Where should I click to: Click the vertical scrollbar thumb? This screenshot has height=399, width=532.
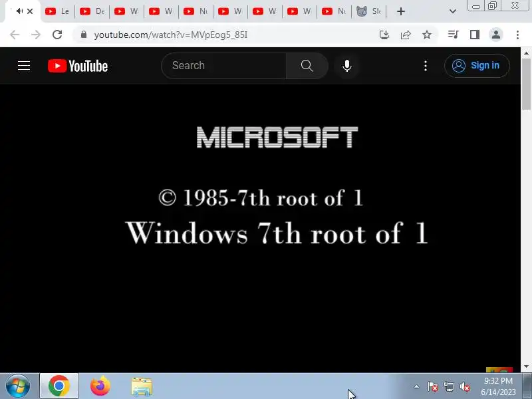(526, 84)
